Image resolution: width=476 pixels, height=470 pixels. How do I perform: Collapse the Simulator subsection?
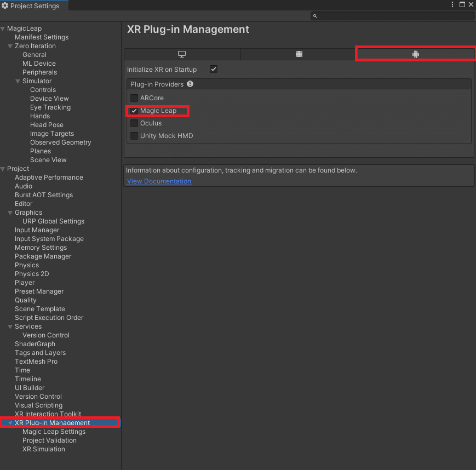[x=18, y=82]
